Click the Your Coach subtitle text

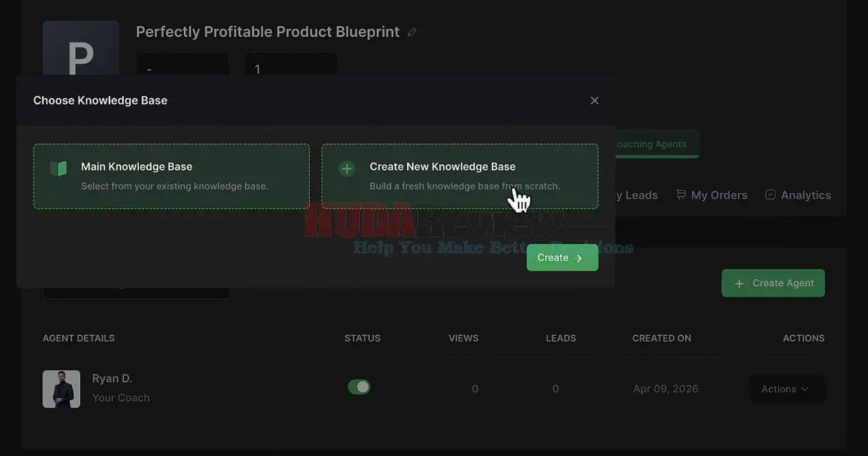(x=121, y=398)
